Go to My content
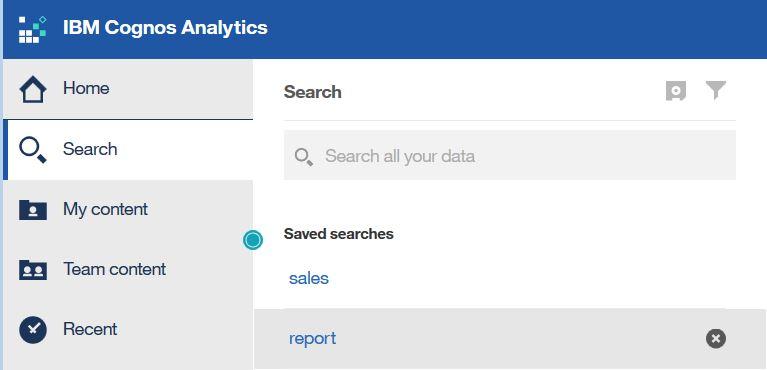The image size is (767, 370). point(128,209)
